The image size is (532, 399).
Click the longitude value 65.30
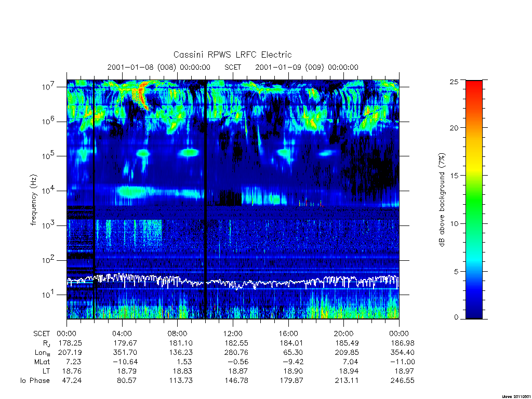pyautogui.click(x=293, y=352)
